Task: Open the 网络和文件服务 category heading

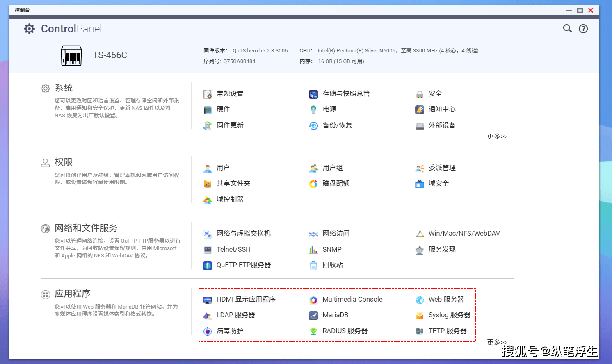Action: pyautogui.click(x=86, y=228)
